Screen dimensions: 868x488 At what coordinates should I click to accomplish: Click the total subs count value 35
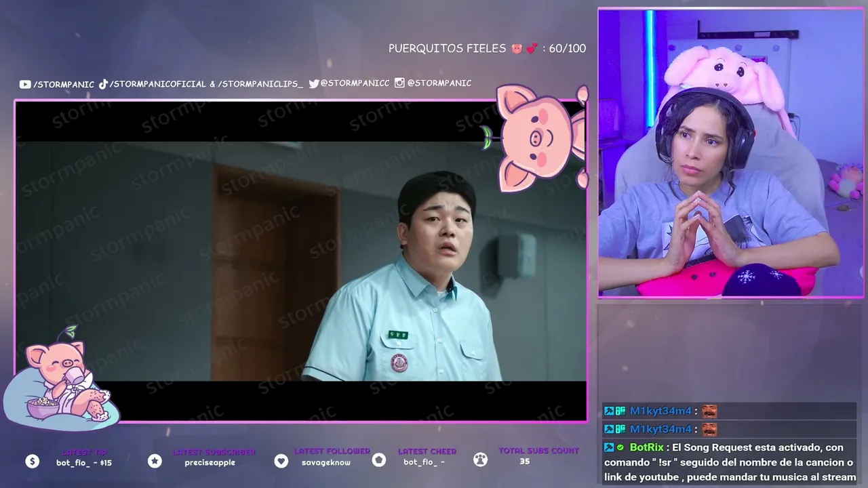524,462
